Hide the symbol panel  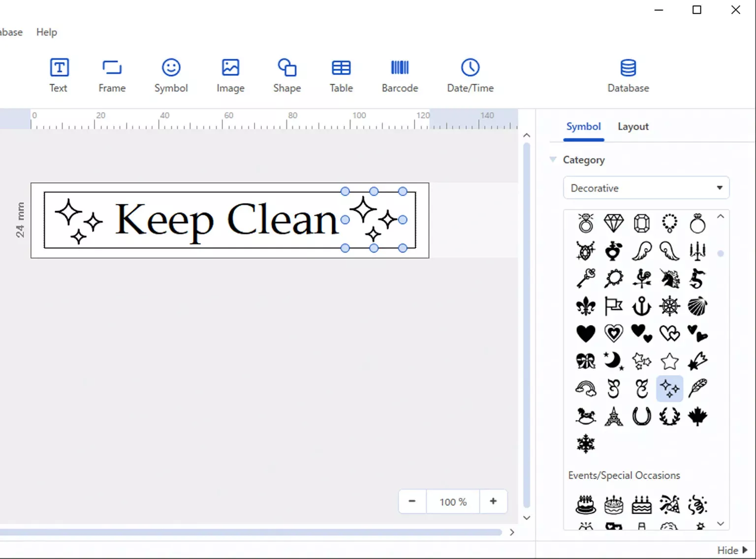pyautogui.click(x=730, y=550)
